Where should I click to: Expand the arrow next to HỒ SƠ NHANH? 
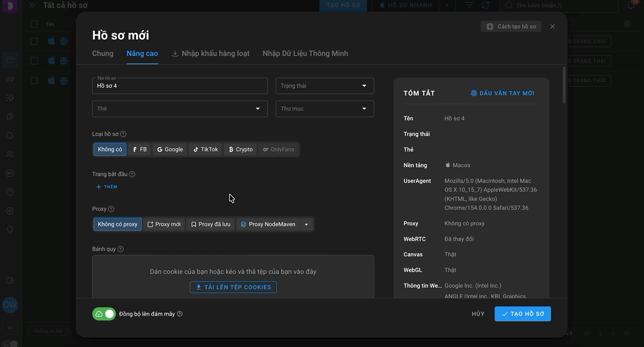pyautogui.click(x=447, y=5)
